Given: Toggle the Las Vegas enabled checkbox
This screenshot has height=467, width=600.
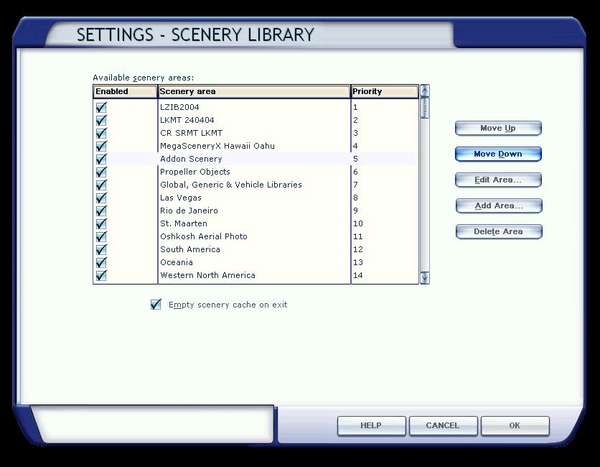Looking at the screenshot, I should pyautogui.click(x=101, y=198).
